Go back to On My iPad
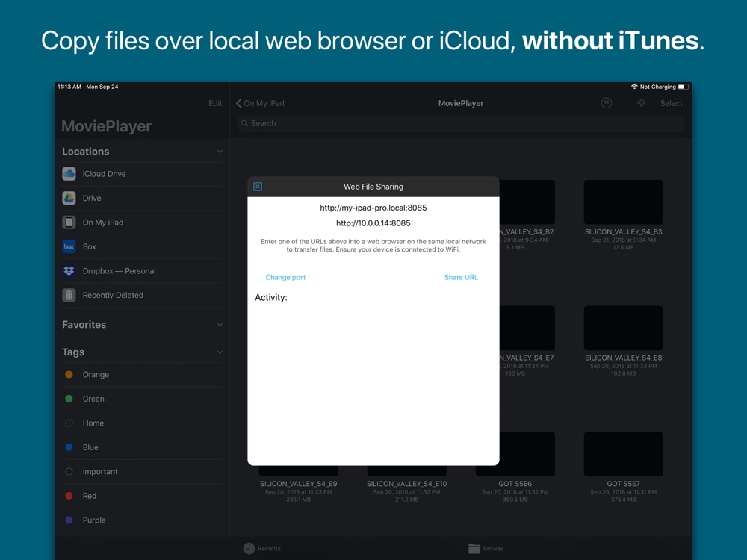This screenshot has height=560, width=747. 260,103
